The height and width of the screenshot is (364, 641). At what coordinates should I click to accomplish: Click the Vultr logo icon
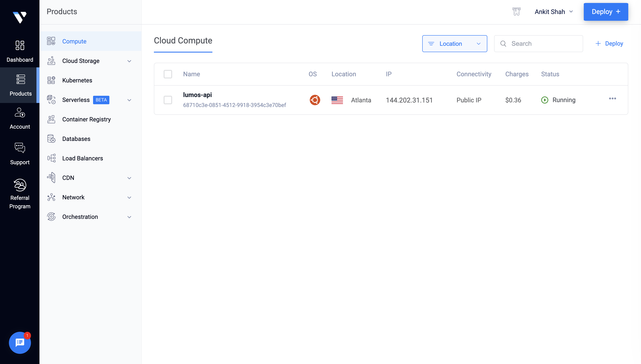tap(20, 17)
